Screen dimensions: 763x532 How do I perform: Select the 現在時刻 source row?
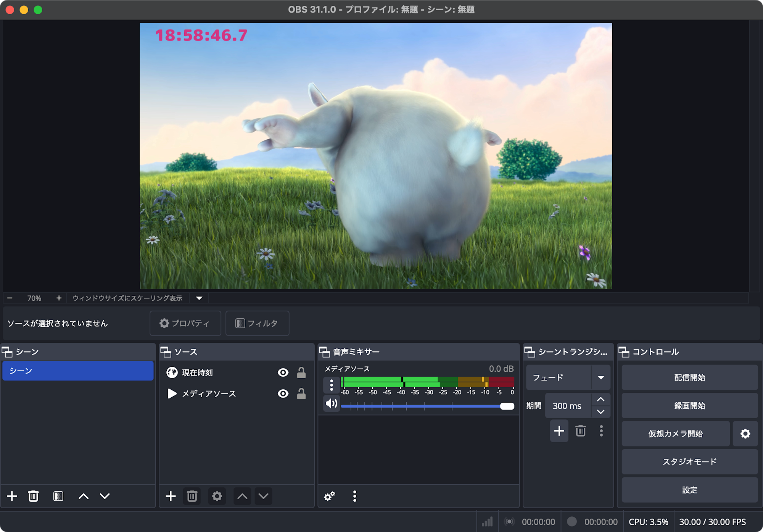(237, 372)
